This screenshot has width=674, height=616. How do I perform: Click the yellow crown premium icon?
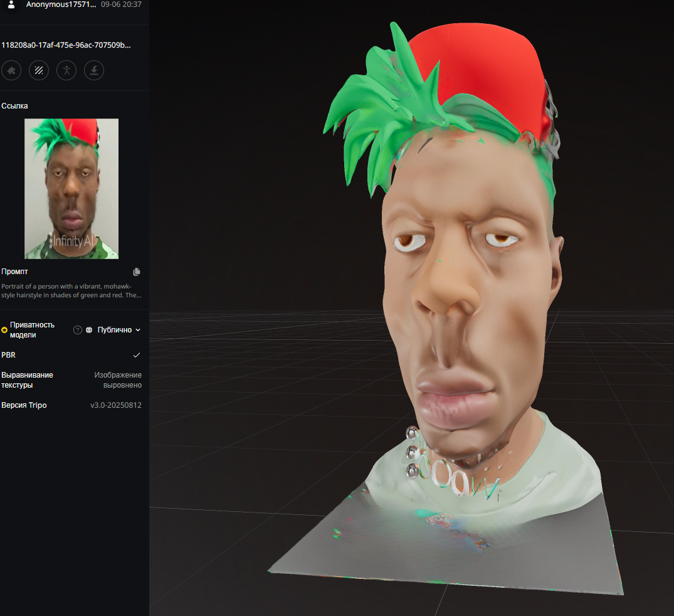(x=4, y=330)
